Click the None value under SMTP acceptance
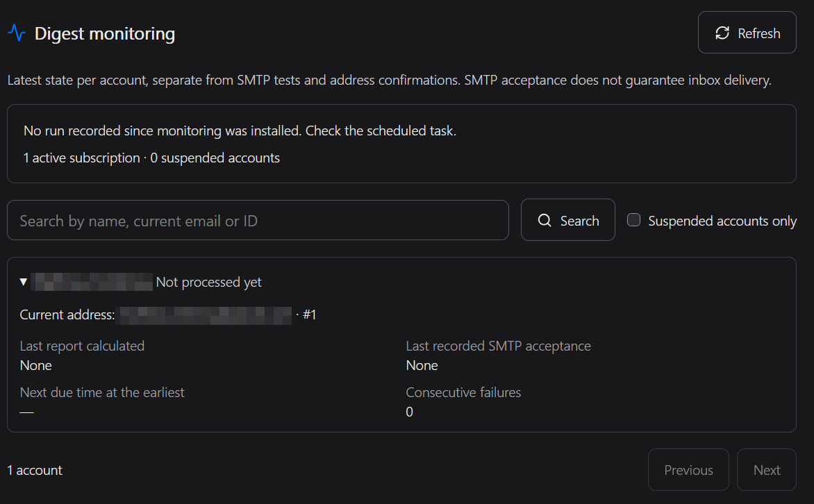 coord(422,365)
